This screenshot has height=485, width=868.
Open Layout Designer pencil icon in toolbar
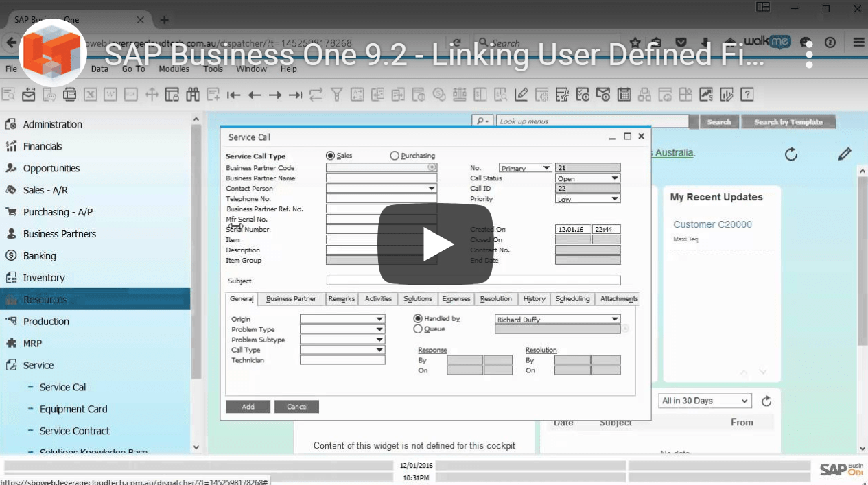(521, 95)
